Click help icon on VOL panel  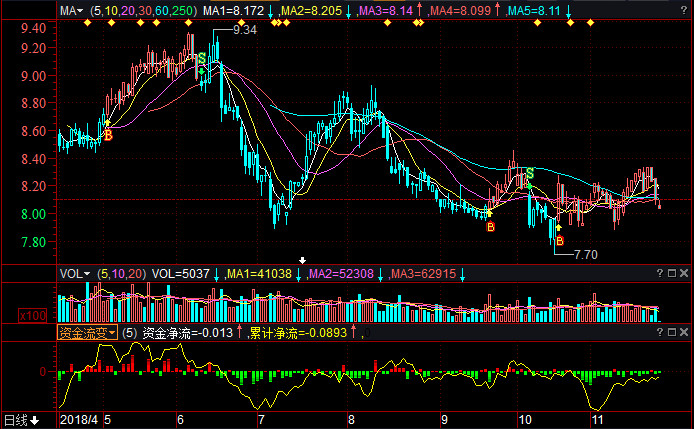point(659,273)
